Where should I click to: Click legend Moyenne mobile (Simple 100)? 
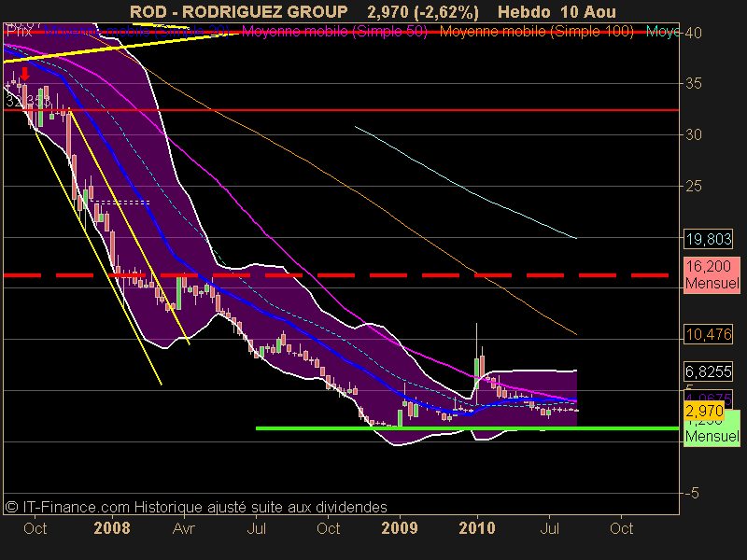pyautogui.click(x=536, y=32)
